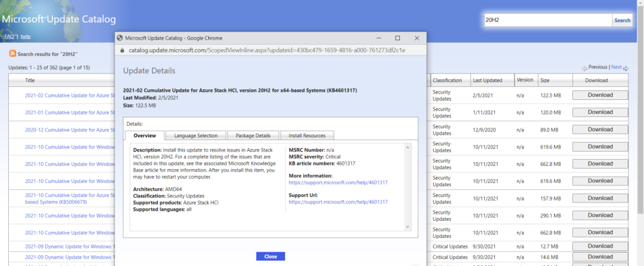The height and width of the screenshot is (266, 644).
Task: Click the 'KB article numbers: 4601317' text
Action: (322, 163)
